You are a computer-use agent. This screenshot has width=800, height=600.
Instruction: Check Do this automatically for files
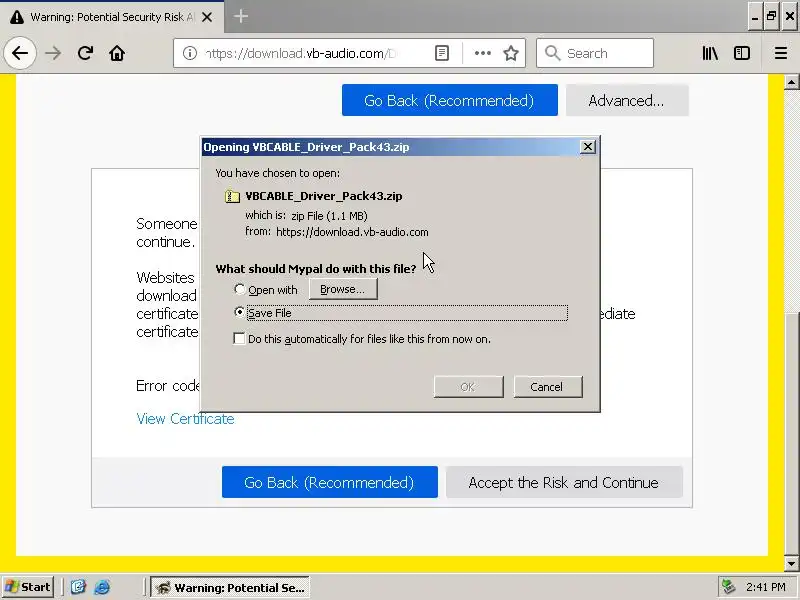239,338
